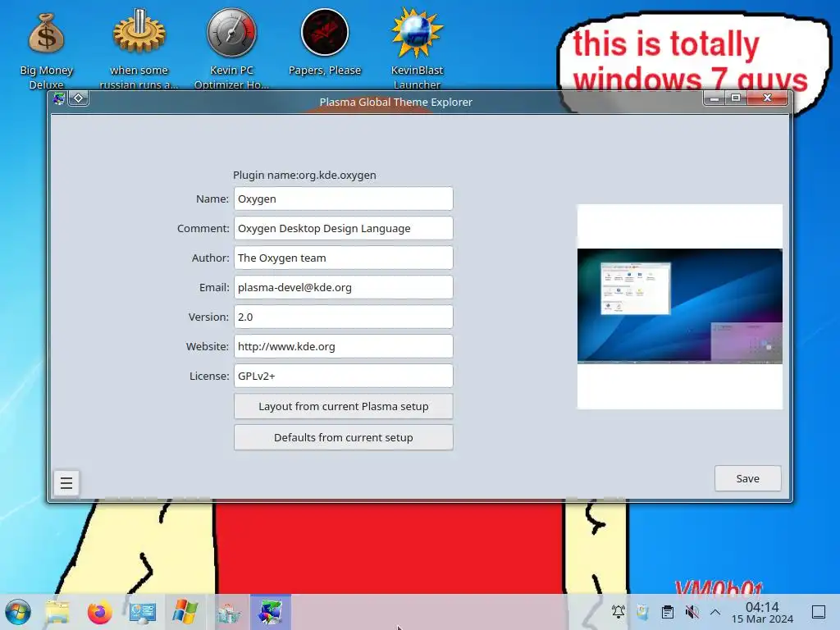Open the Big Money Deluxe desktop icon
840x630 pixels.
[47, 47]
